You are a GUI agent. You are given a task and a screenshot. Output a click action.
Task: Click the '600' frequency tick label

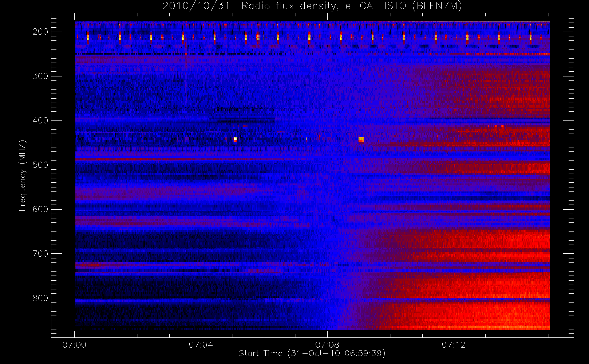point(40,209)
